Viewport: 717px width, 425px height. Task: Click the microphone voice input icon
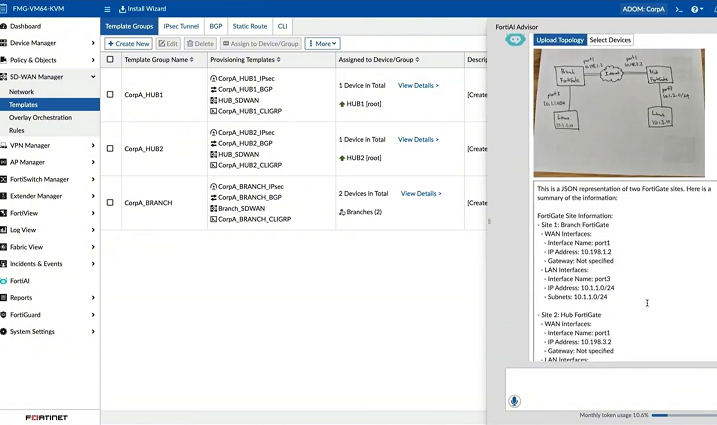click(x=514, y=401)
